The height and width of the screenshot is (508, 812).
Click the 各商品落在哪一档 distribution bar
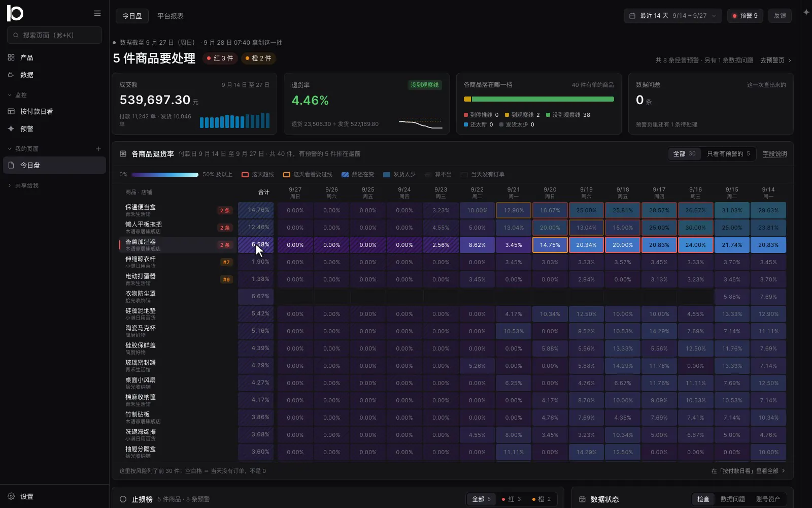pos(539,99)
